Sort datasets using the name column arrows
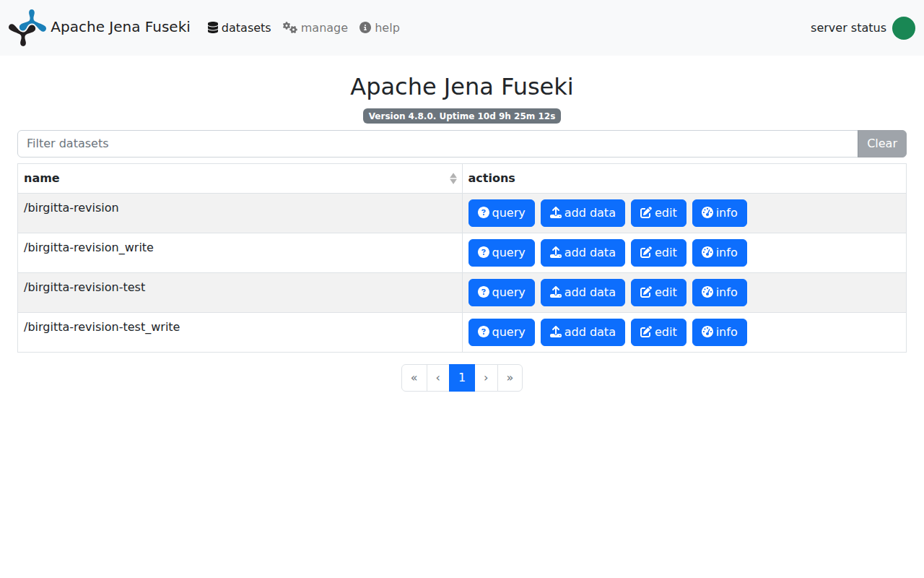 coord(453,178)
